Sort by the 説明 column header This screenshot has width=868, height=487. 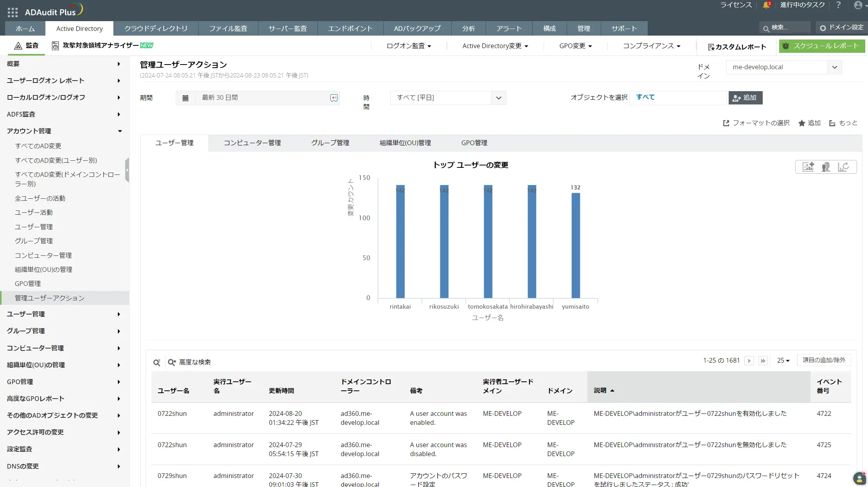pyautogui.click(x=600, y=390)
